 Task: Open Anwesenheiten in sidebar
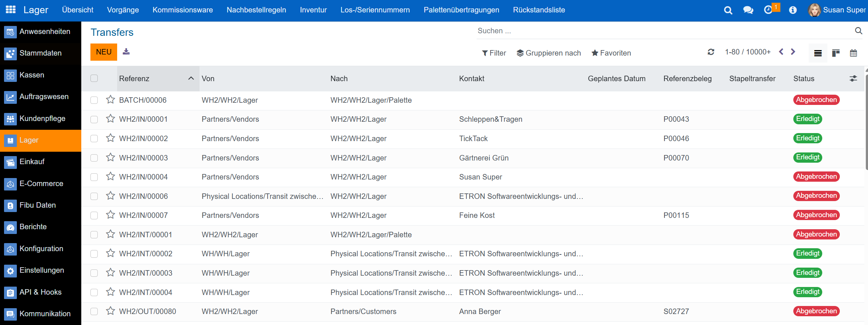[x=41, y=32]
